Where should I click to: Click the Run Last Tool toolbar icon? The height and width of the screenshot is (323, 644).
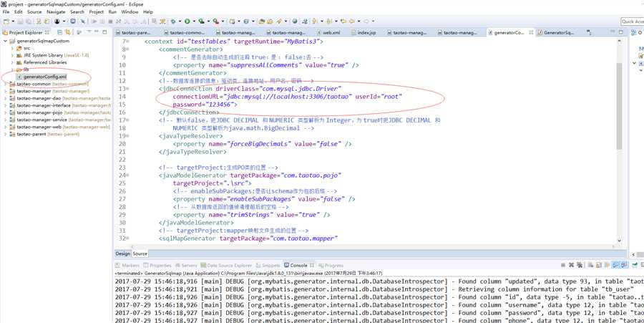(215, 21)
